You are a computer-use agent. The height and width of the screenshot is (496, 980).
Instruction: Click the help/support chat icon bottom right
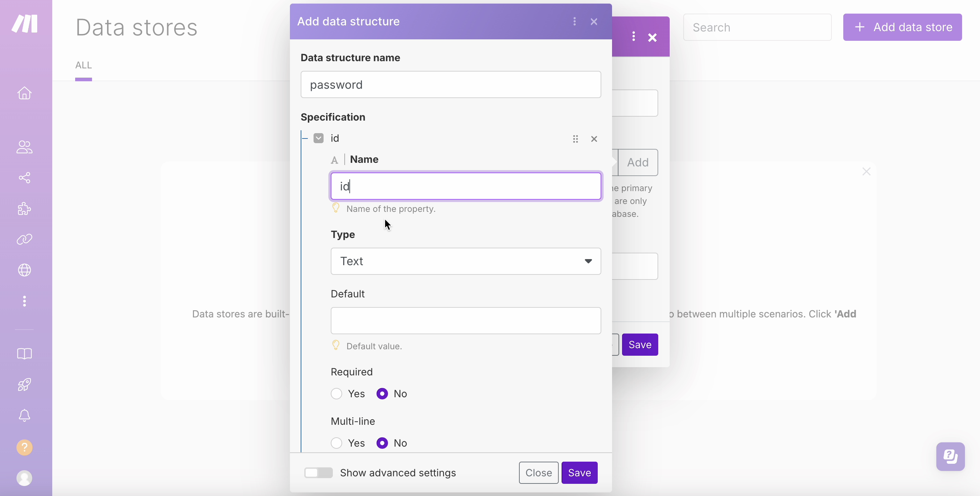[x=950, y=456]
